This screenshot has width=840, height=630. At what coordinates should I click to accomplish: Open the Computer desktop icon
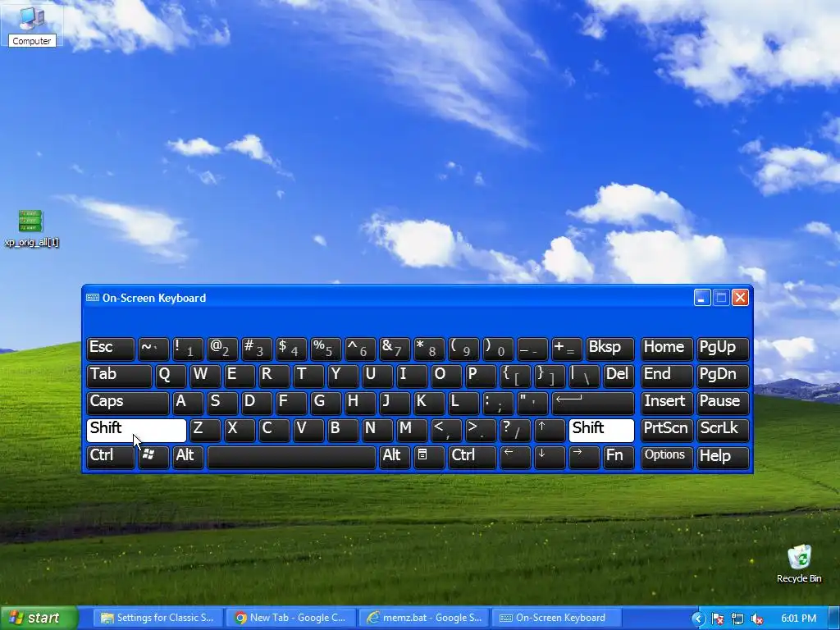click(x=32, y=24)
